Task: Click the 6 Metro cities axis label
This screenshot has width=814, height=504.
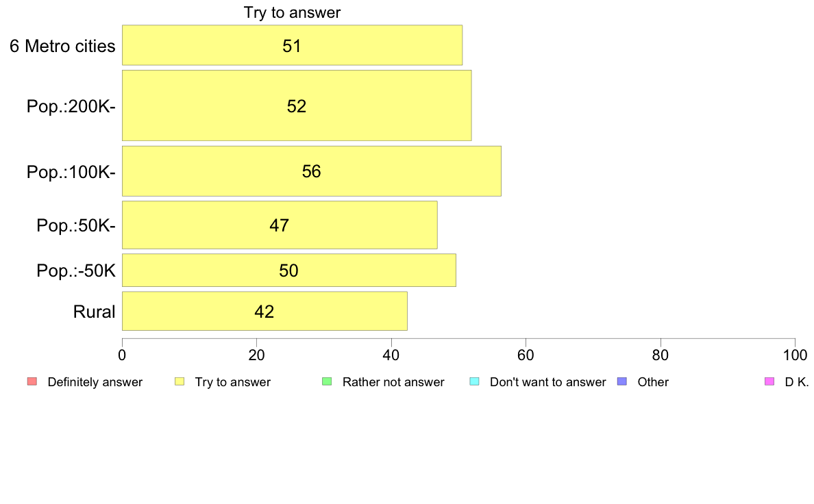Action: 62,46
